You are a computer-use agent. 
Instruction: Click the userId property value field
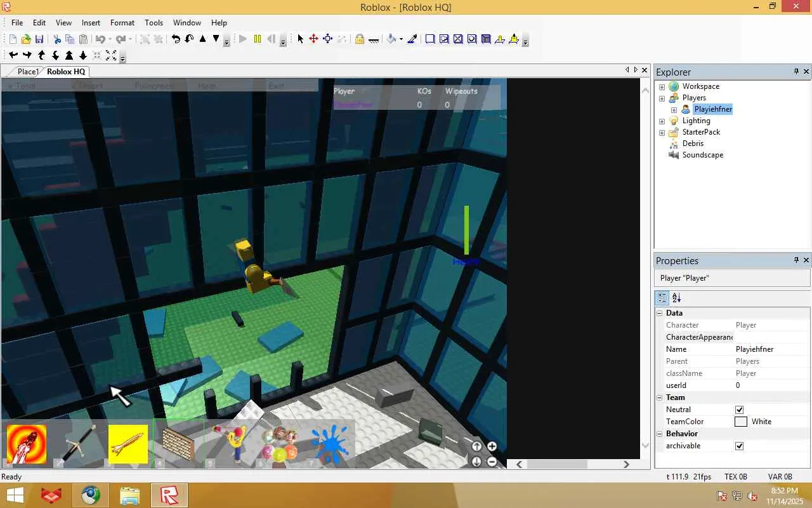coord(772,385)
